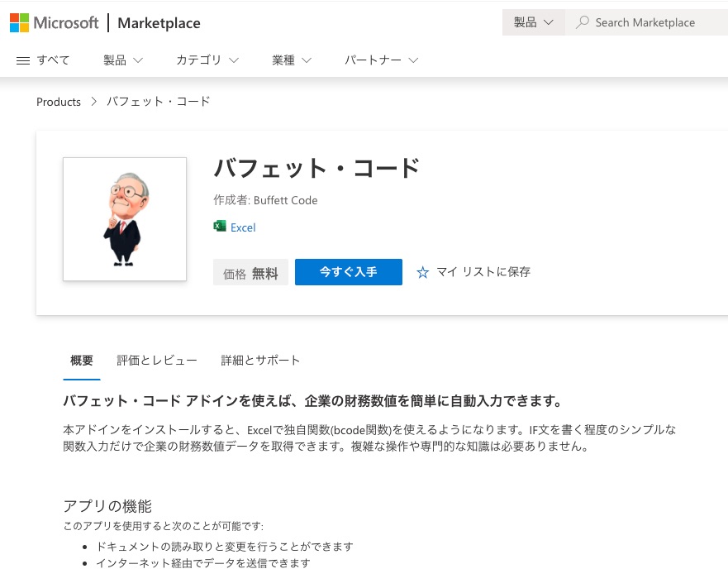Switch to the 評価とレビュー tab
Screen dimensions: 728x588
coord(157,361)
